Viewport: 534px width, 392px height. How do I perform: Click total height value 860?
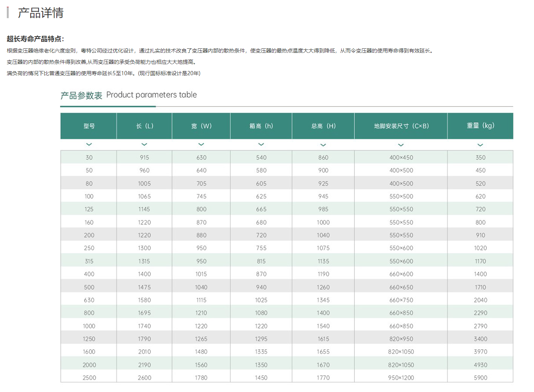[x=323, y=157]
